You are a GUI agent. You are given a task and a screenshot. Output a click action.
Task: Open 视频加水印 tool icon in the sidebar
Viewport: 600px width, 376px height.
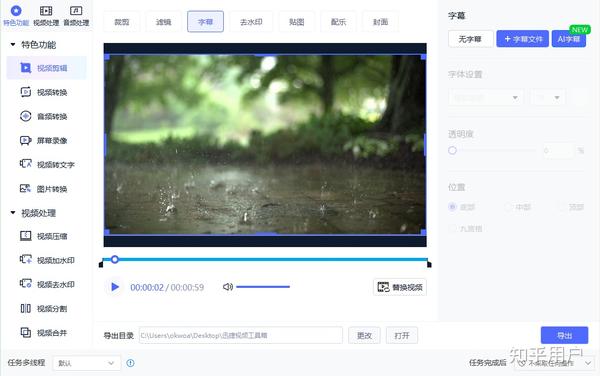26,260
